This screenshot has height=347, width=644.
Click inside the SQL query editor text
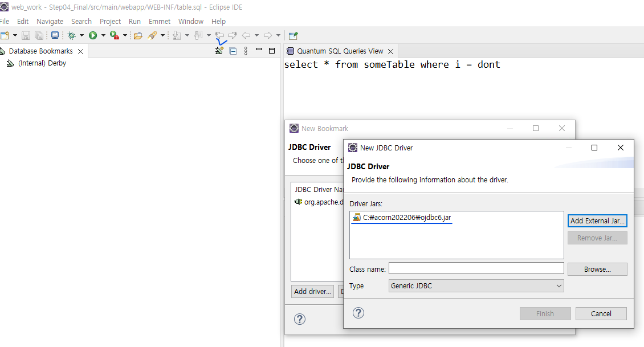click(x=392, y=64)
